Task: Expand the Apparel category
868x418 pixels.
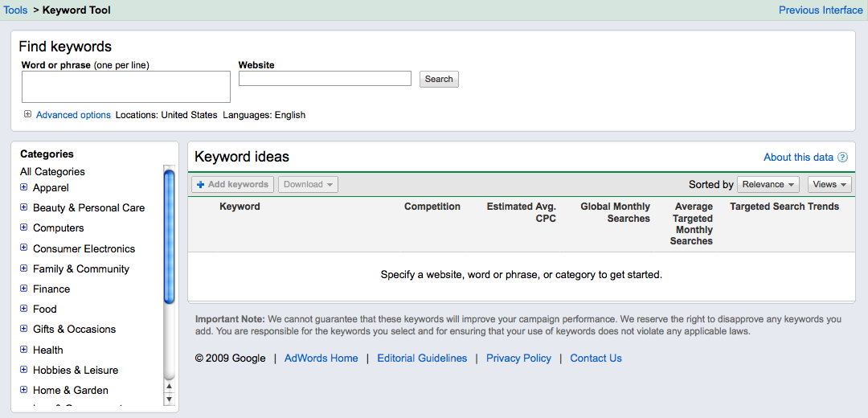Action: [x=24, y=187]
